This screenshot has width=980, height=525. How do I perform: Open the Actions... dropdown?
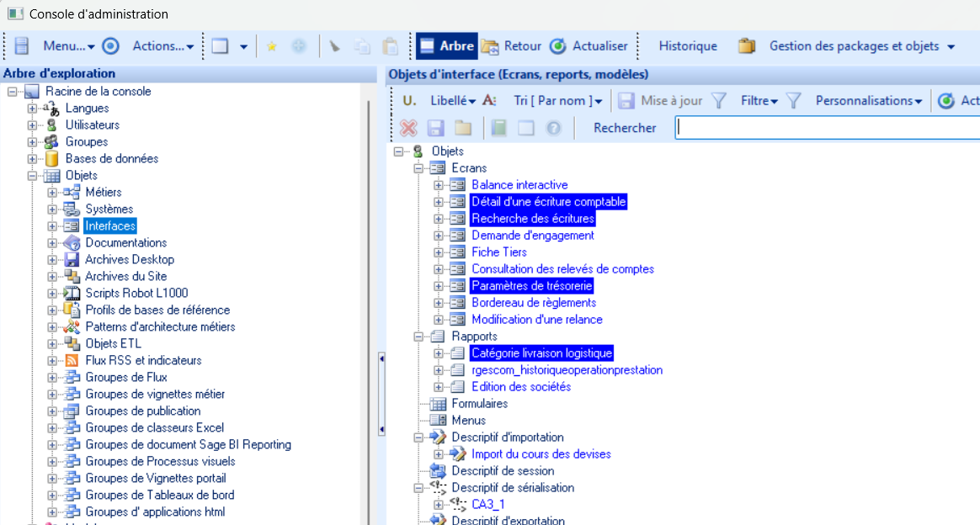click(x=163, y=46)
